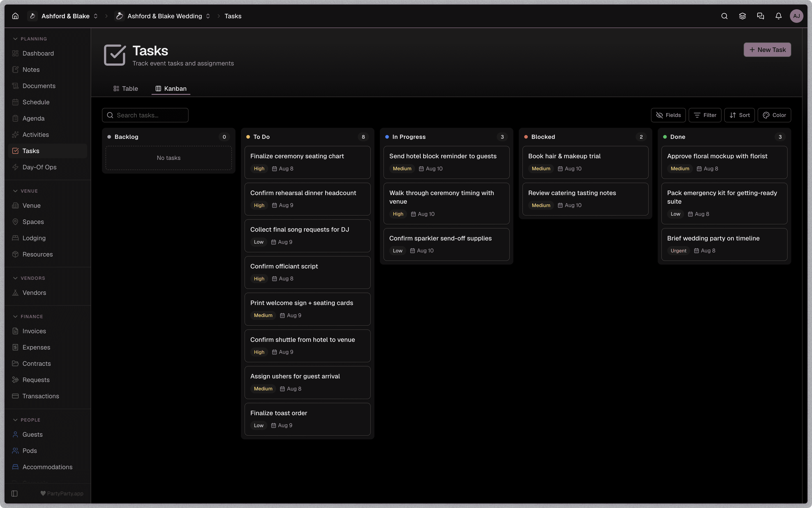Image resolution: width=812 pixels, height=508 pixels.
Task: Open the Color settings button
Action: click(x=774, y=115)
